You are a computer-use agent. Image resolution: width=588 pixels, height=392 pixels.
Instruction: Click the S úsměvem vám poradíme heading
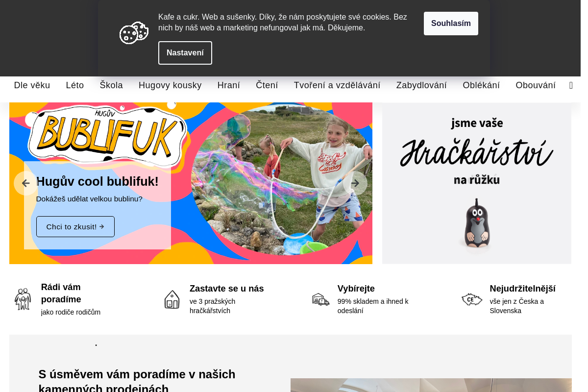(x=137, y=380)
